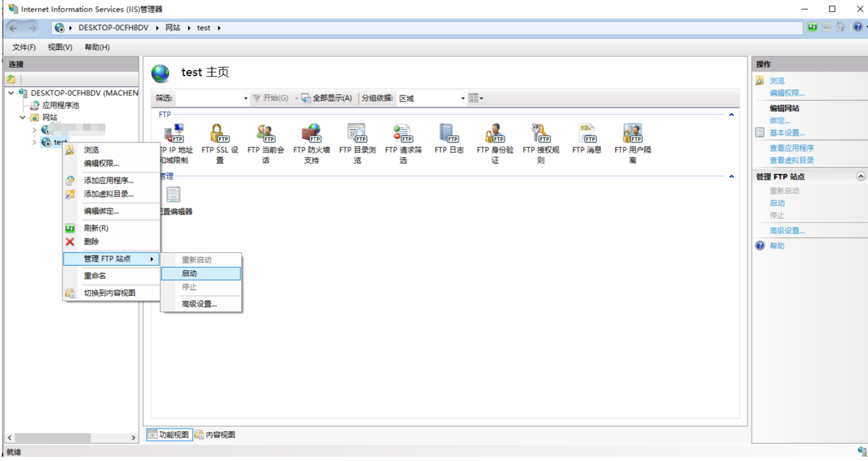Screen dimensions: 868x461
Task: Collapse the DESKTOP-0CFH8DV server node
Action: click(x=11, y=93)
